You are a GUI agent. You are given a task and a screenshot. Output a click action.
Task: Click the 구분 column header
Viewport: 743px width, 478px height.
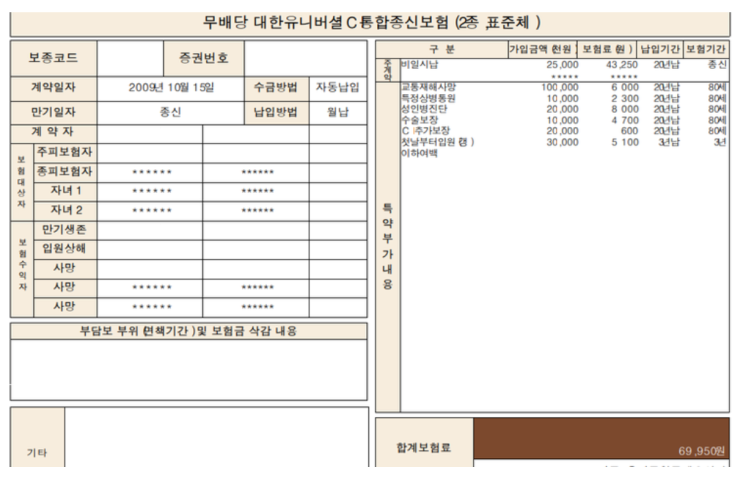tap(442, 49)
